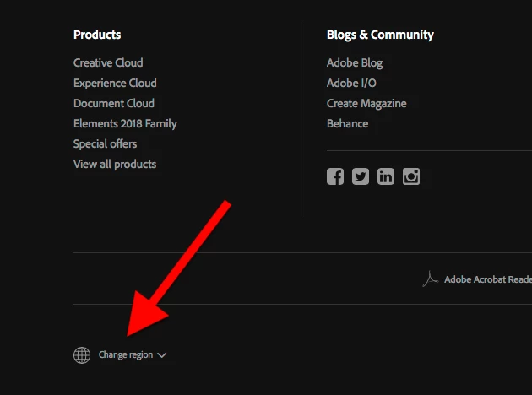This screenshot has width=532, height=395.
Task: Click the globe icon beside Change region
Action: click(x=82, y=355)
